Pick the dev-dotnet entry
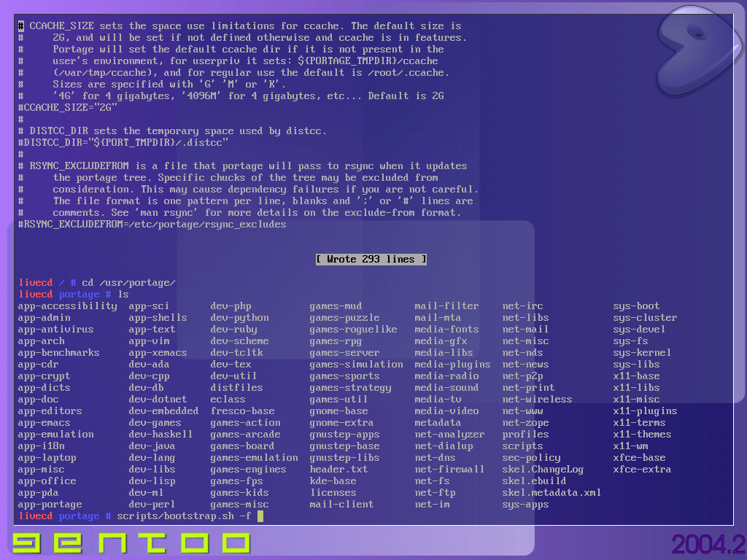Screen dimensions: 747x560 point(158,400)
